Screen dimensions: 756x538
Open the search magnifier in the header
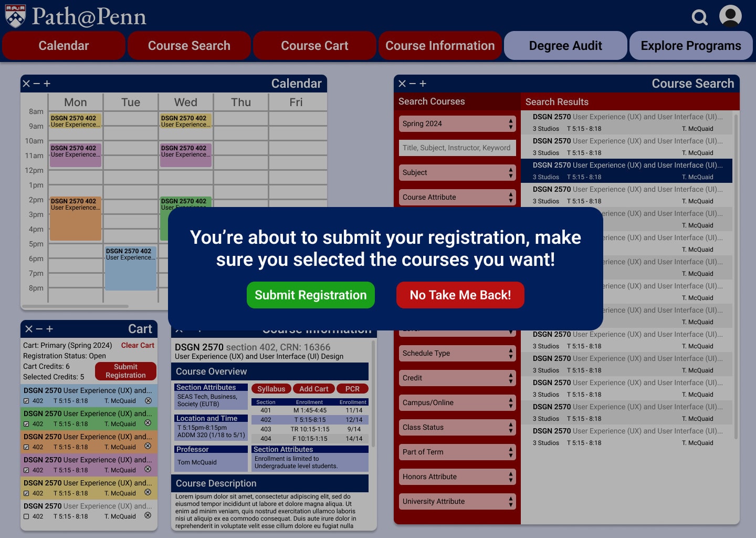coord(699,17)
